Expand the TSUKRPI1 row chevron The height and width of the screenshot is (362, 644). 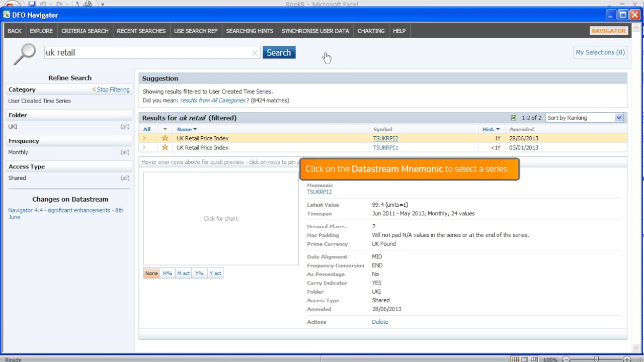[x=144, y=147]
